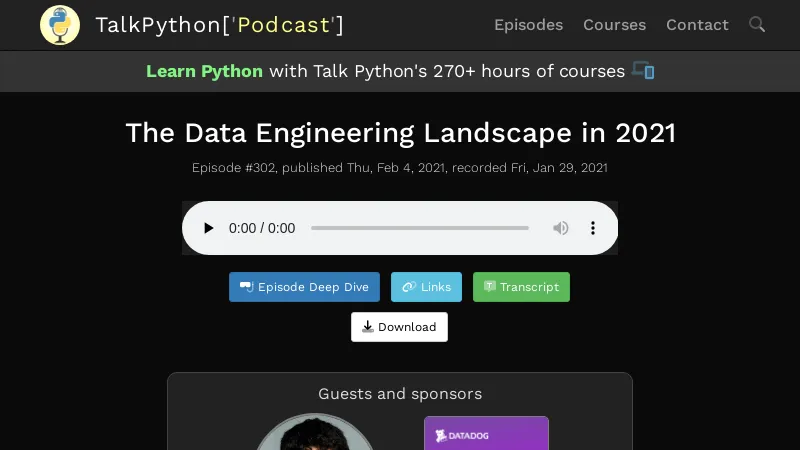Open the Episode Deep Dive button
800x450 pixels.
click(x=304, y=287)
